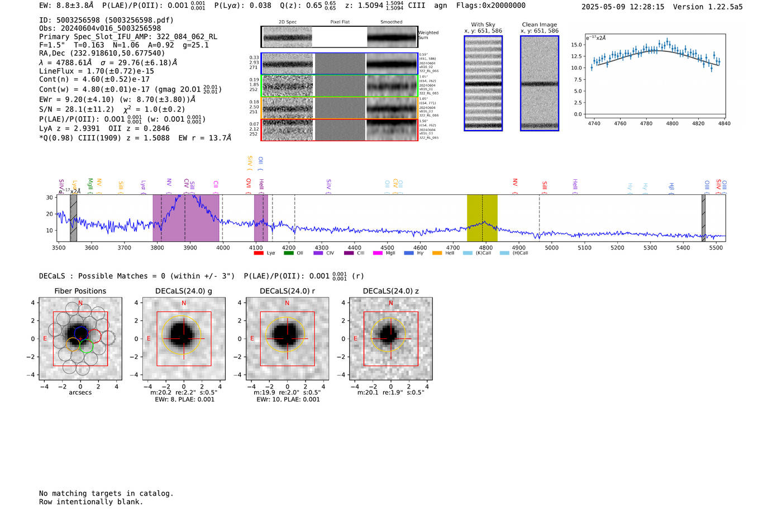Click the red-framed 2D fiber spectrum row

339,130
